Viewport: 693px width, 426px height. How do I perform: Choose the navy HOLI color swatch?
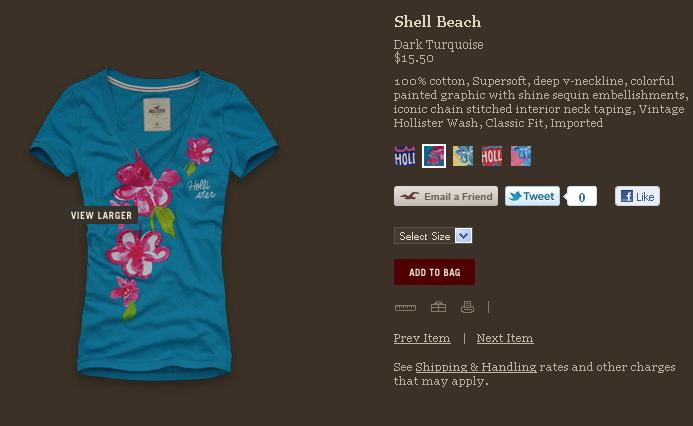(x=405, y=156)
